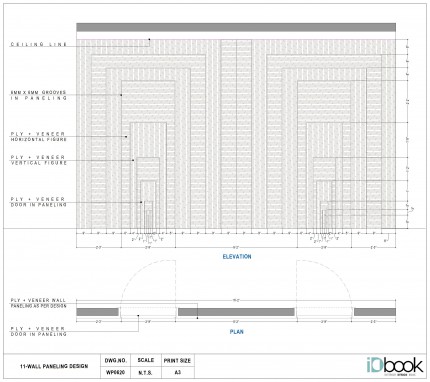This screenshot has height=382, width=430.
Task: Click the right door swing arc
Action: point(324,284)
